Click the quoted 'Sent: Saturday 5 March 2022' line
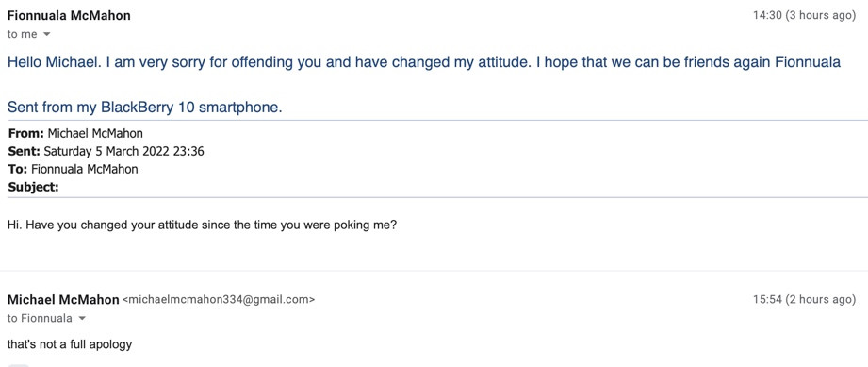 (106, 151)
